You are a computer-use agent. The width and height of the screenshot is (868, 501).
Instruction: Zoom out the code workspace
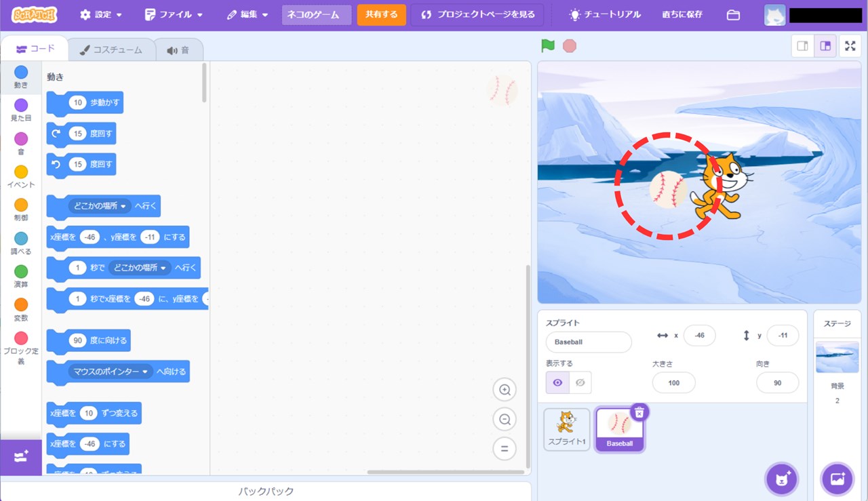pyautogui.click(x=505, y=420)
